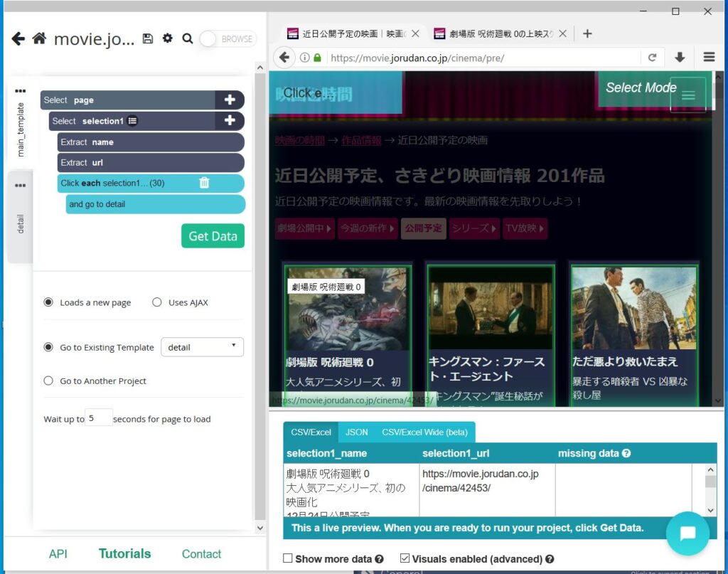The image size is (728, 574).
Task: Reload the page with refresh icon
Action: (653, 58)
